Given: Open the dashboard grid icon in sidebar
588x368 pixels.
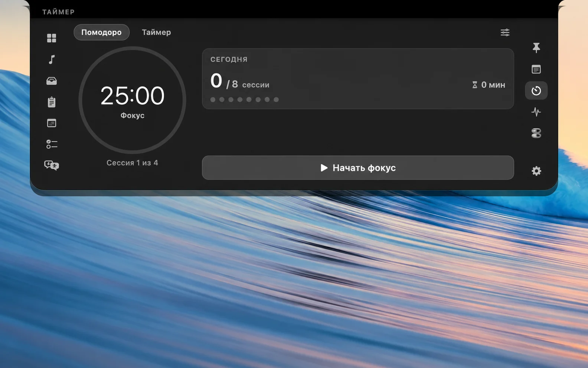Looking at the screenshot, I should point(52,38).
